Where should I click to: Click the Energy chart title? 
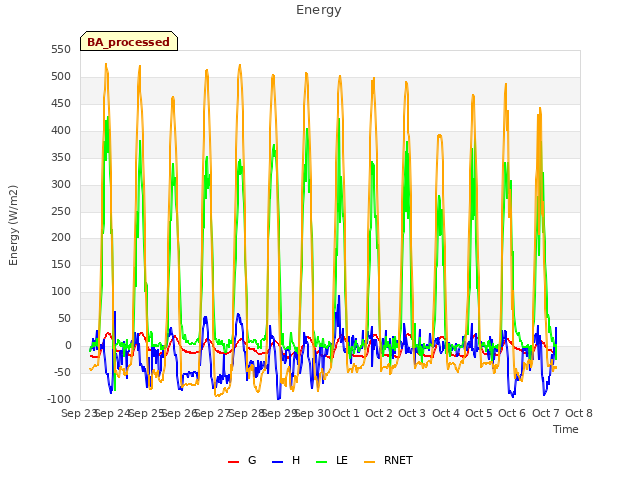(x=319, y=10)
